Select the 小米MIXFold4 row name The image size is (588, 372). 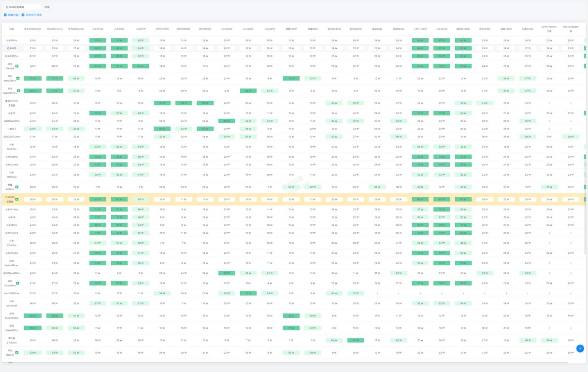11,303
